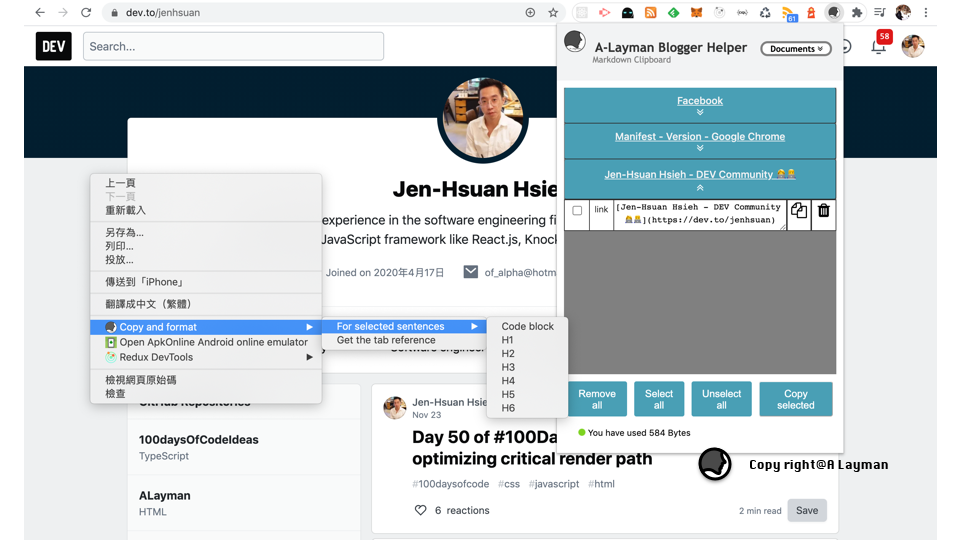
Task: Select H2 heading format
Action: point(527,353)
